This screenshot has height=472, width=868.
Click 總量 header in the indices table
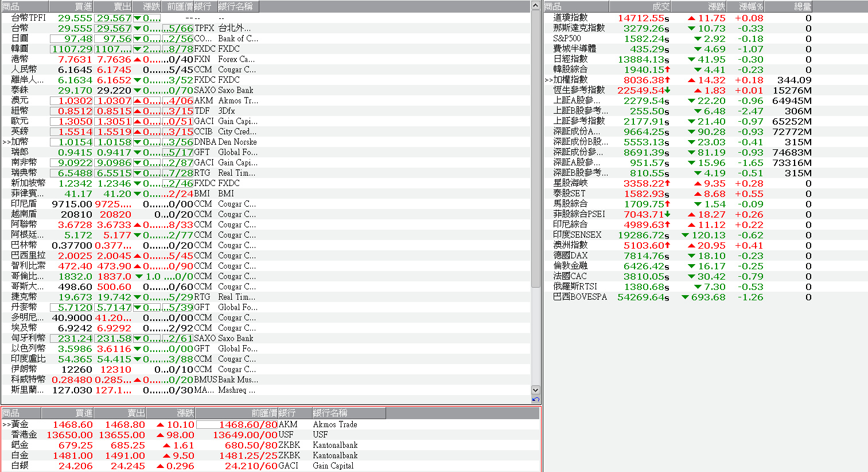click(x=789, y=7)
